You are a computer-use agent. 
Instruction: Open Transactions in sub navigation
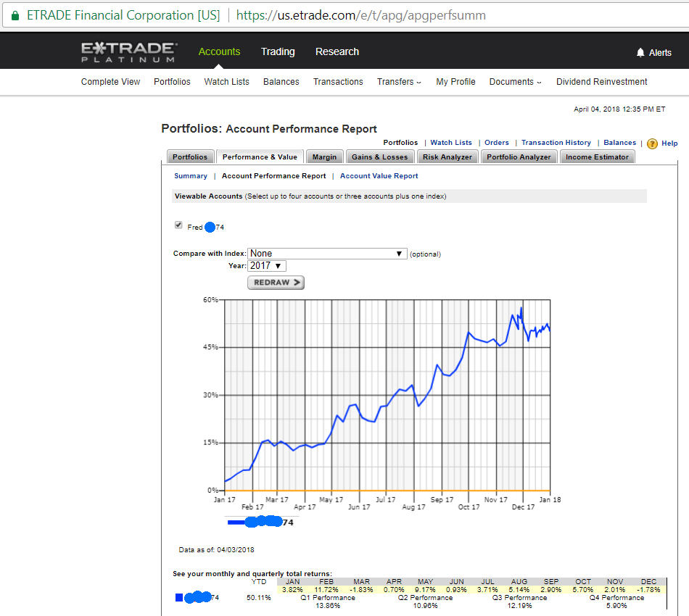[x=338, y=82]
